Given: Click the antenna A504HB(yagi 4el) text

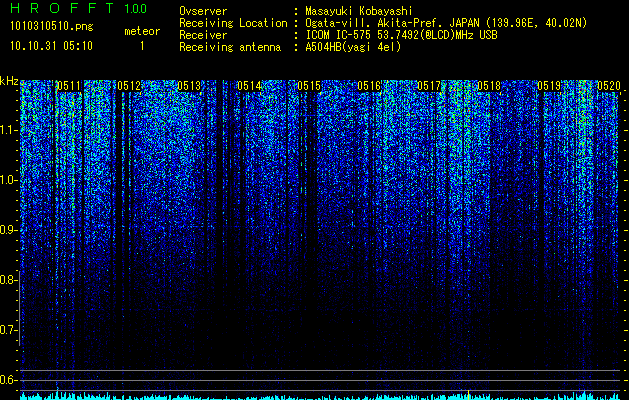Looking at the screenshot, I should (x=353, y=47).
